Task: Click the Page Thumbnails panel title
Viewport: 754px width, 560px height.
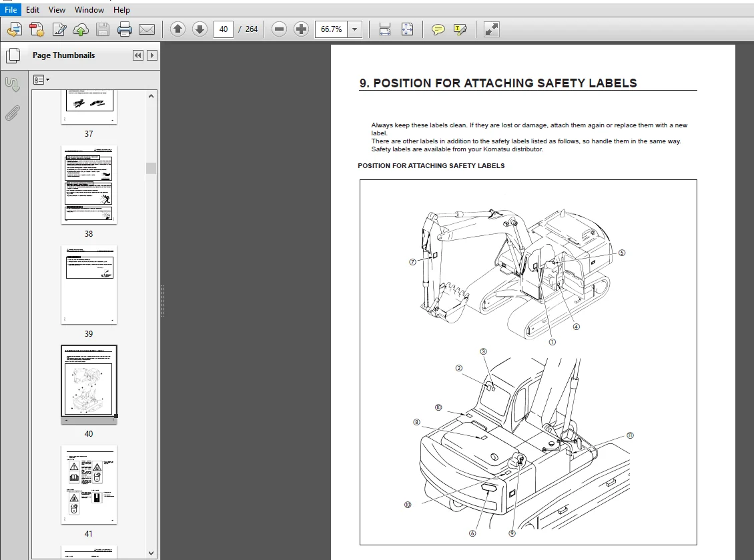Action: click(63, 55)
